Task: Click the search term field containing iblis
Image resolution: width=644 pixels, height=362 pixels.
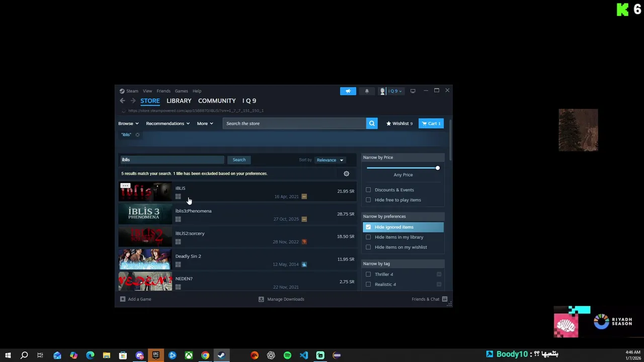Action: (172, 160)
